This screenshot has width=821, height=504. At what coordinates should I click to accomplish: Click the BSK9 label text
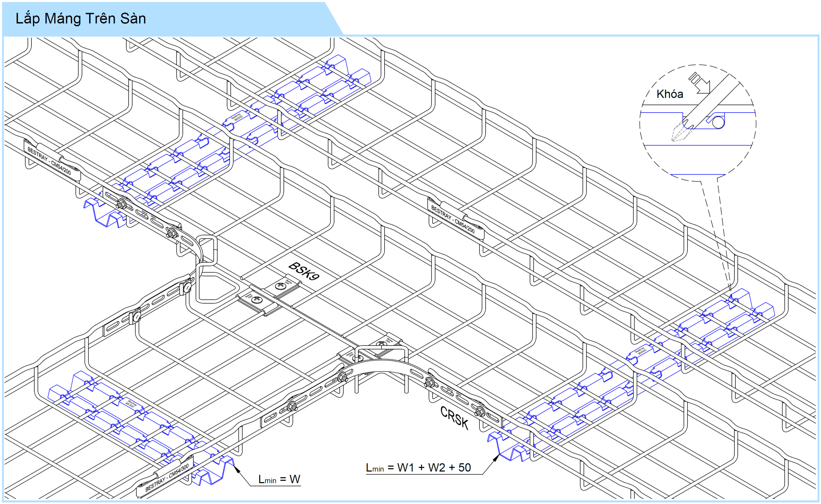click(304, 271)
